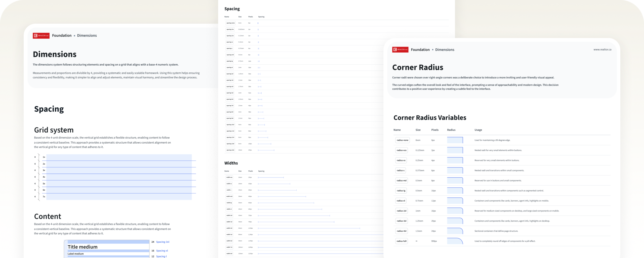
Task: Click the Widths section heading
Action: point(231,163)
